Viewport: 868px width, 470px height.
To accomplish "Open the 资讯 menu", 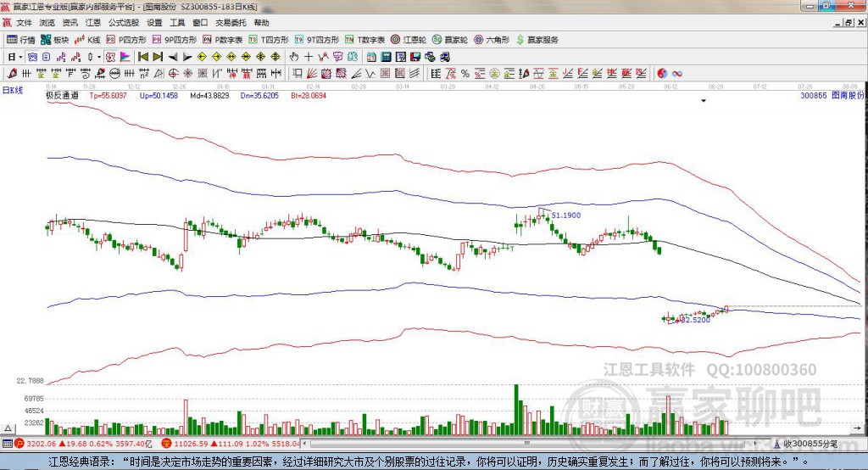I will coord(70,23).
